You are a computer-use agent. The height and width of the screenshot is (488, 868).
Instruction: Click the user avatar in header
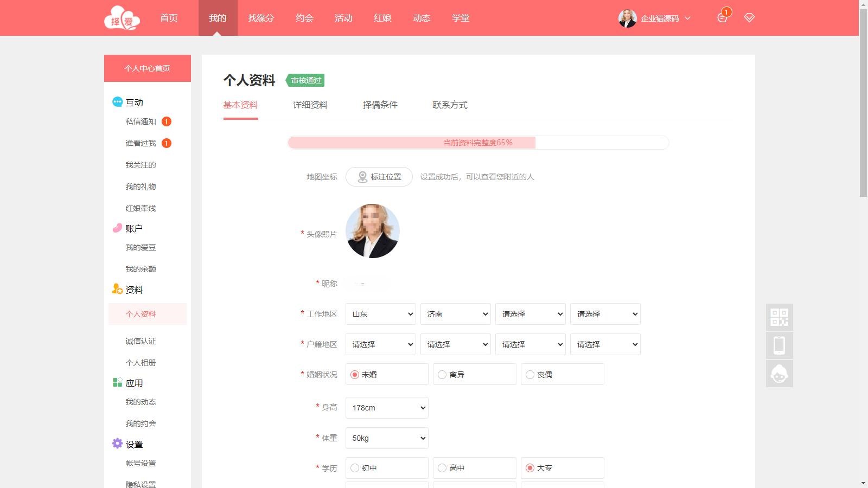627,18
